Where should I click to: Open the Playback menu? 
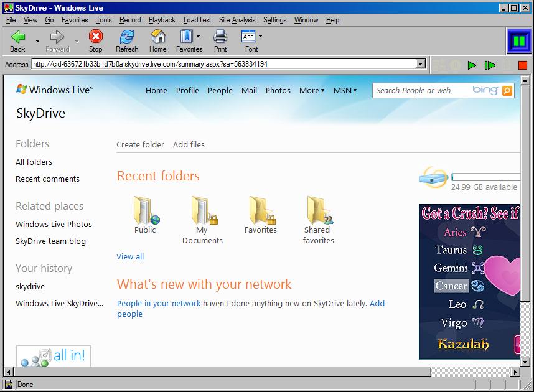click(x=162, y=20)
